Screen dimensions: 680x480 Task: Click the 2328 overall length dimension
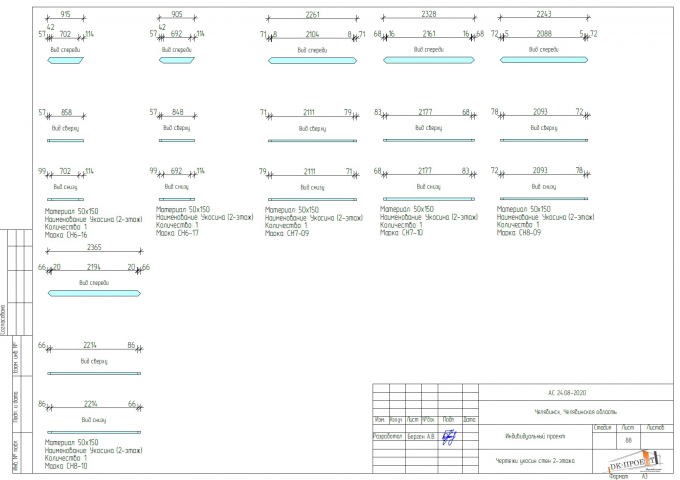428,14
